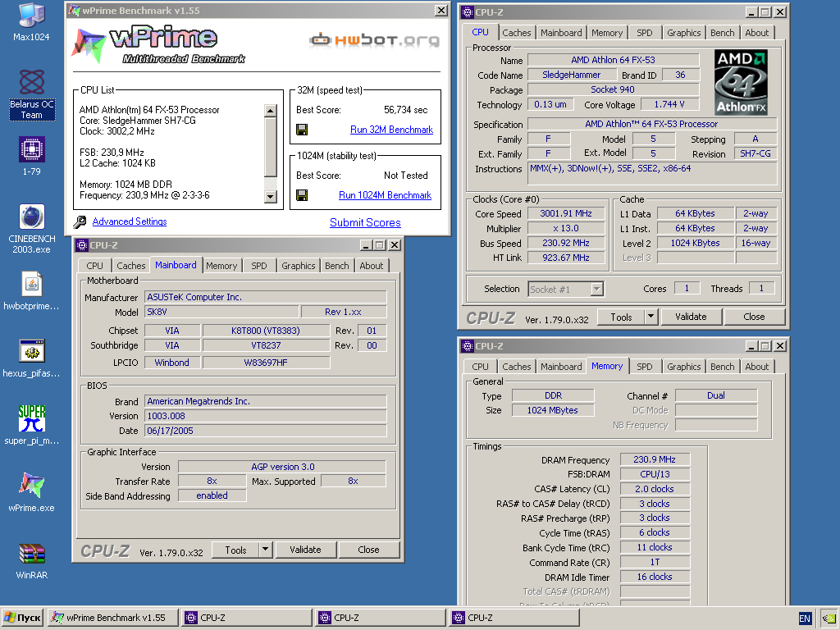
Task: Switch to wPrime Benchmark v1.55 taskbar item
Action: 113,618
